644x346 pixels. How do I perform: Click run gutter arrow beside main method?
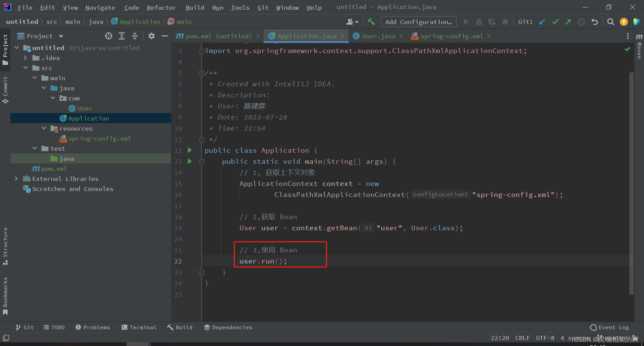[x=190, y=161]
